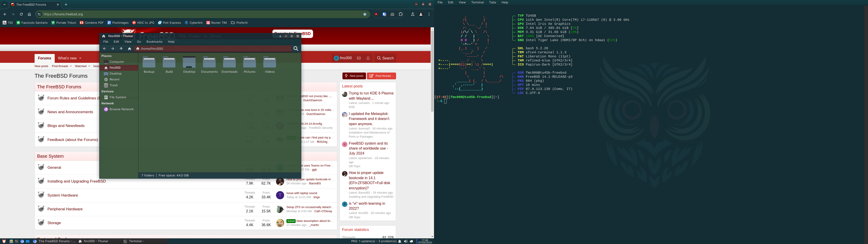Reload the page in Chrome
The height and width of the screenshot is (244, 868).
coord(21,14)
